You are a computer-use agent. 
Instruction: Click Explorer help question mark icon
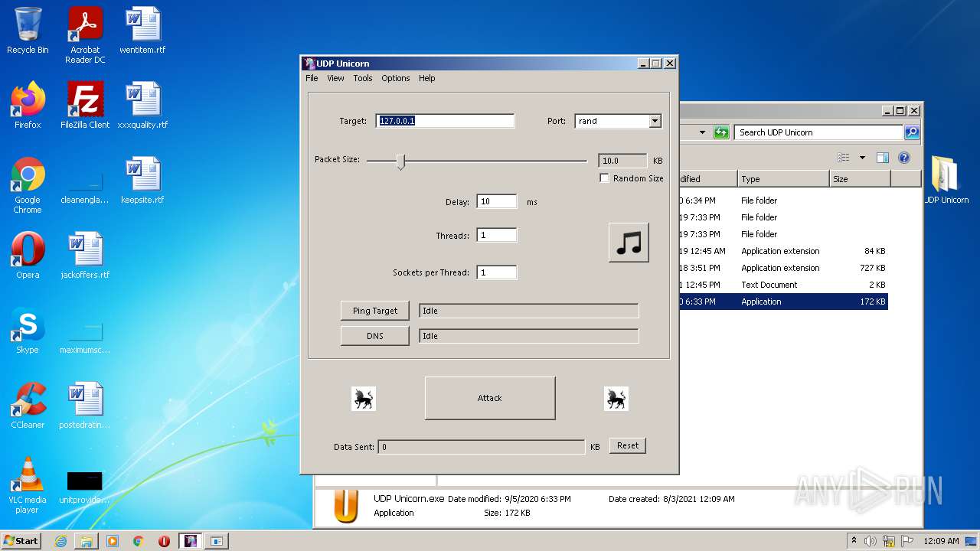(904, 158)
